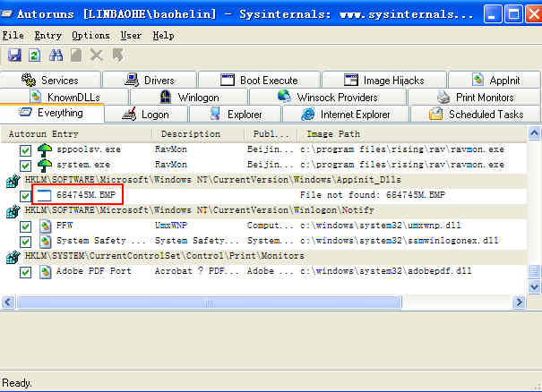Open the Entry menu
This screenshot has width=542, height=392.
click(47, 35)
